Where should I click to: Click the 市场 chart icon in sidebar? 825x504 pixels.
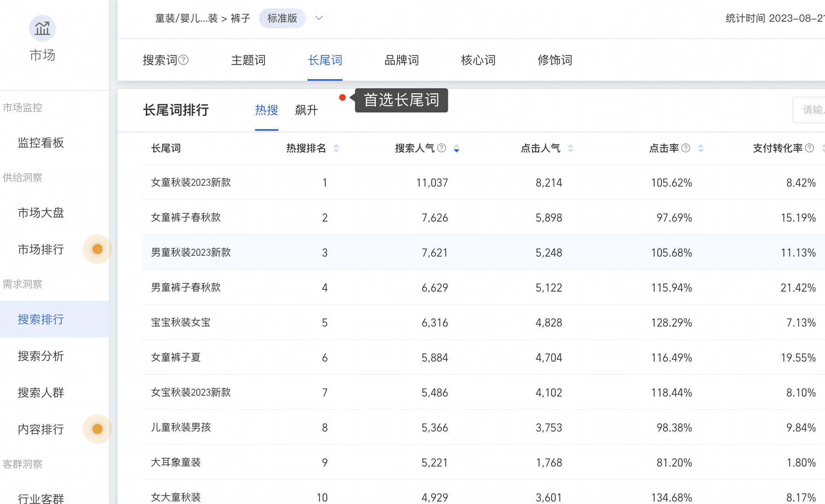point(42,28)
